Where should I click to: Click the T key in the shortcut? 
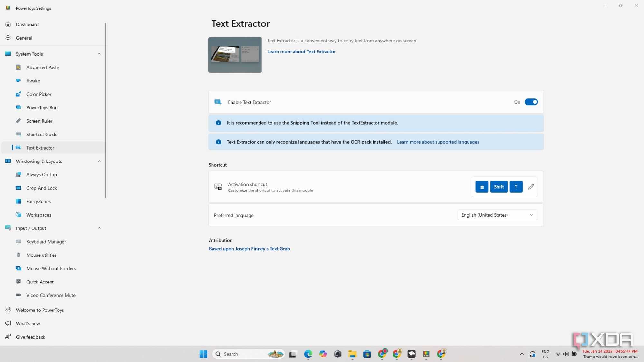pyautogui.click(x=516, y=187)
